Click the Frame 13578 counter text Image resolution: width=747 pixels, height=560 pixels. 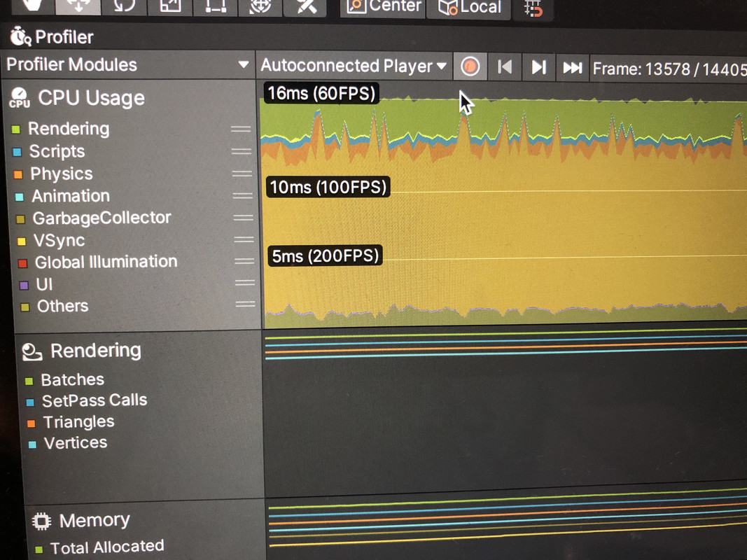[669, 69]
